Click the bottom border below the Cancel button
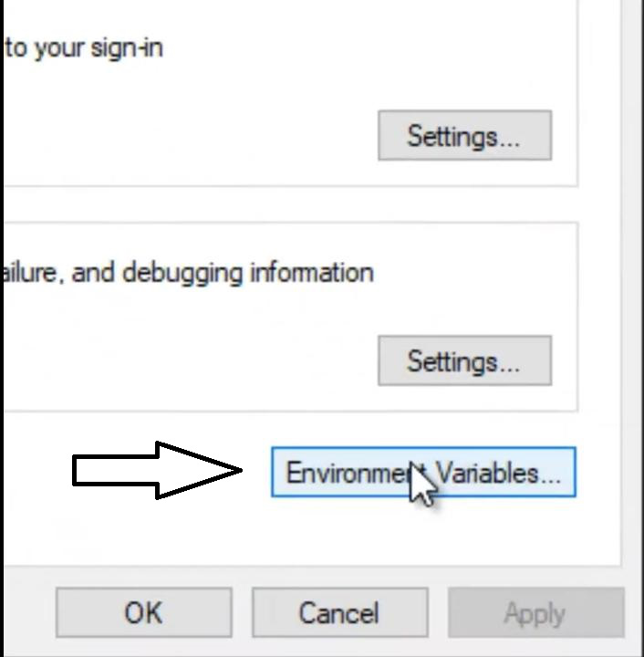 [339, 650]
